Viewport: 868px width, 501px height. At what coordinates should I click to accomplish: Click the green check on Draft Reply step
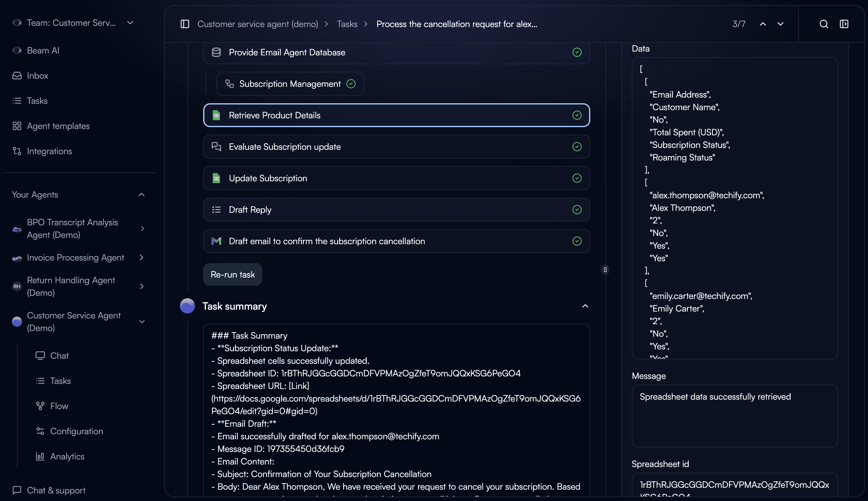[x=577, y=210]
